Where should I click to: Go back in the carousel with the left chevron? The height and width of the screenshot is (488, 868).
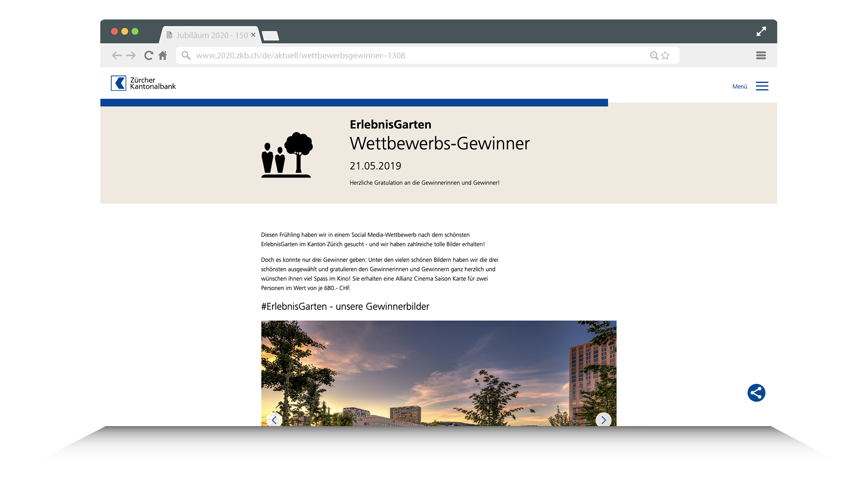(274, 420)
